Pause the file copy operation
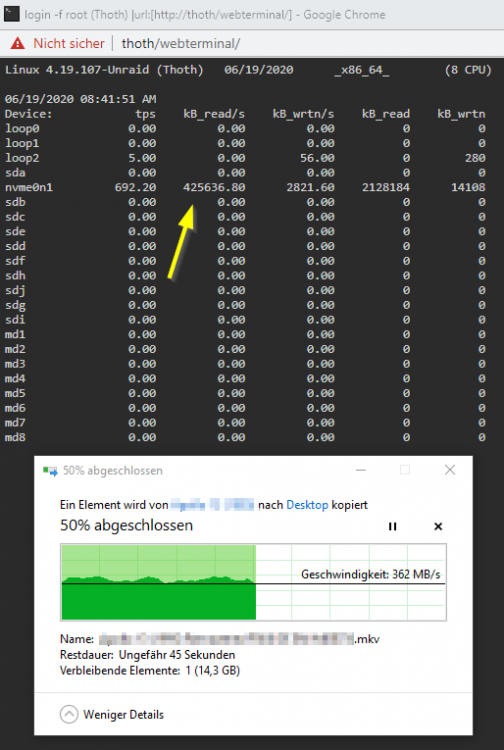The width and height of the screenshot is (504, 750). [393, 526]
